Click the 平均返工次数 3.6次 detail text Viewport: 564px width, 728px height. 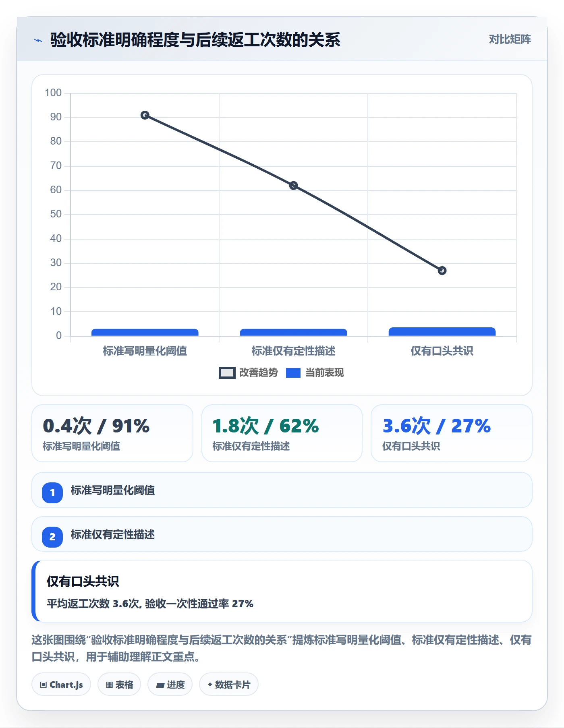[x=150, y=604]
